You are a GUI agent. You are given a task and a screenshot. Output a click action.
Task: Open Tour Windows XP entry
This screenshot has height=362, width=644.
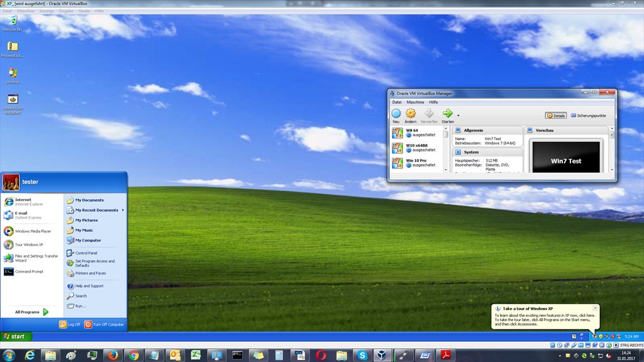point(32,244)
